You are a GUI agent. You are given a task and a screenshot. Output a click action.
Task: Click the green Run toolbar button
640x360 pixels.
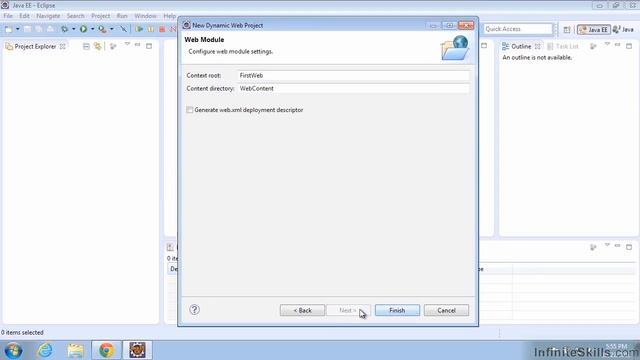[x=83, y=29]
